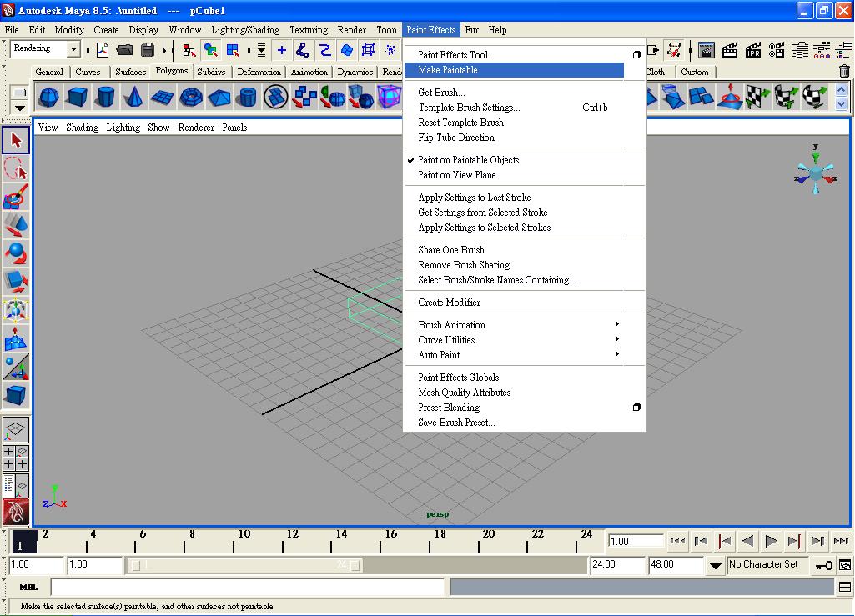Start IPR render icon

tap(753, 50)
